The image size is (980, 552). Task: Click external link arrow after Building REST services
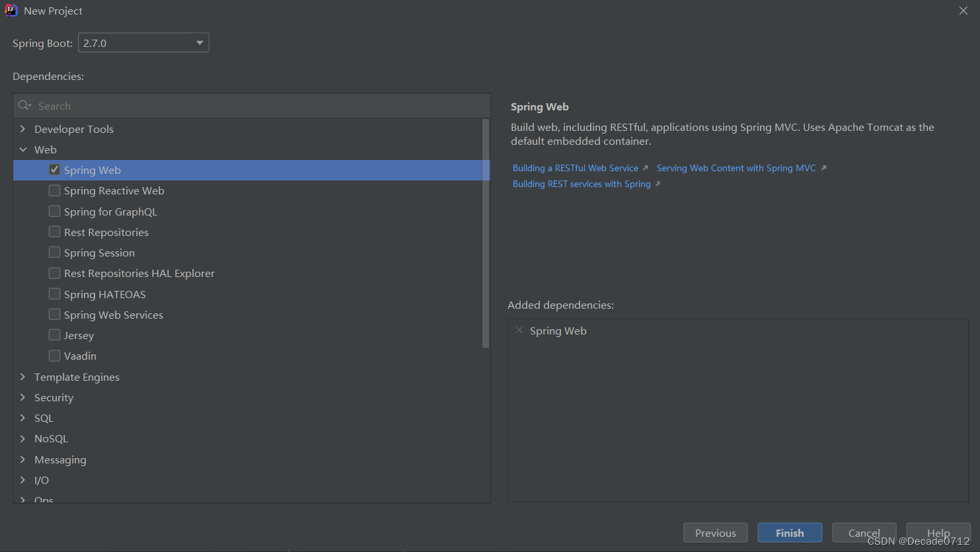tap(658, 184)
